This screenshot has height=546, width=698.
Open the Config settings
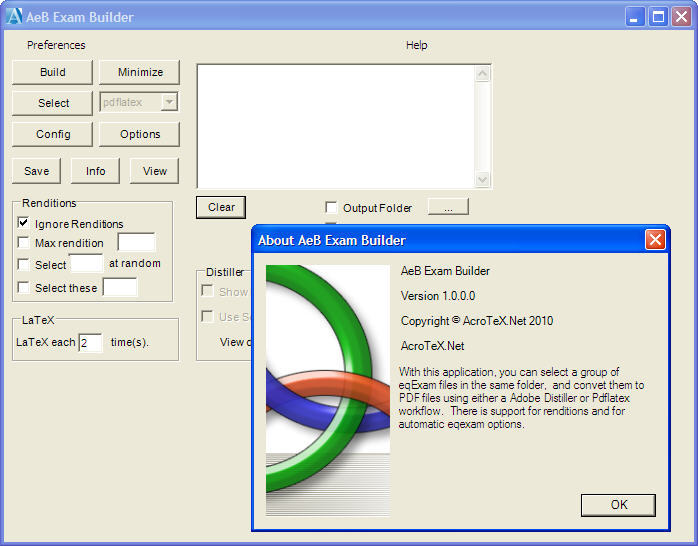pyautogui.click(x=53, y=134)
